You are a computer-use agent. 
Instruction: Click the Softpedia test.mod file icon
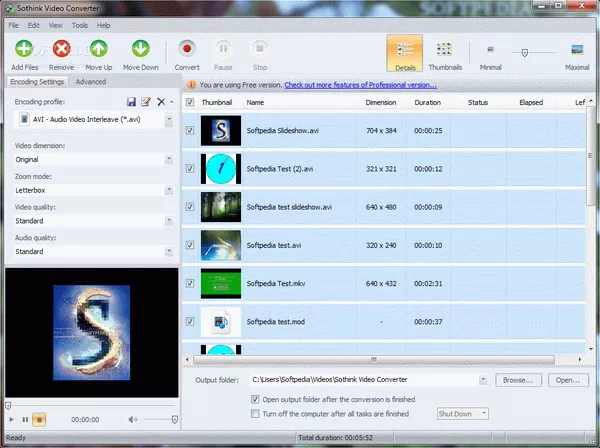click(x=221, y=322)
